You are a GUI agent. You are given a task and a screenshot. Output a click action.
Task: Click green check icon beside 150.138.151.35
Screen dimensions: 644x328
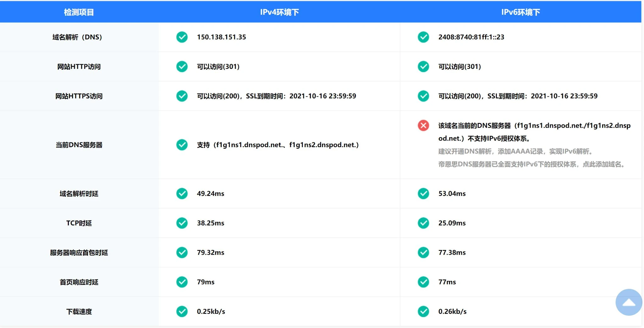pos(182,37)
